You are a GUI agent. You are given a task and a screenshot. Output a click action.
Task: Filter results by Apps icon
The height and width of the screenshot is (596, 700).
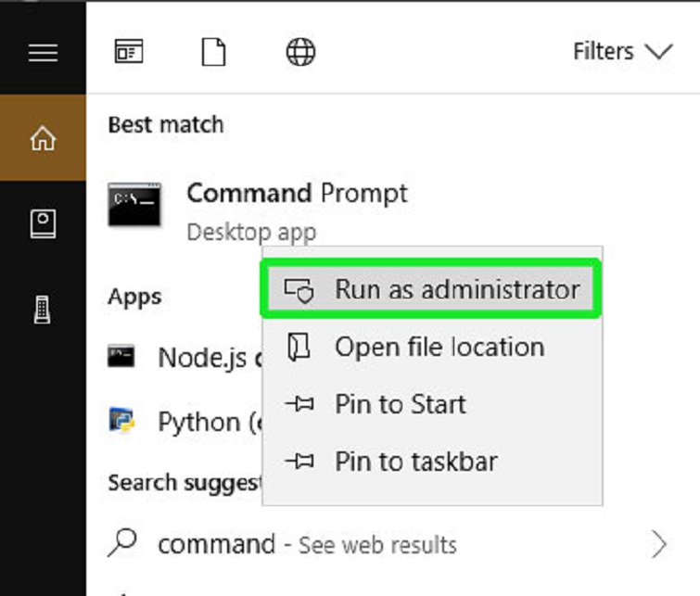click(129, 52)
